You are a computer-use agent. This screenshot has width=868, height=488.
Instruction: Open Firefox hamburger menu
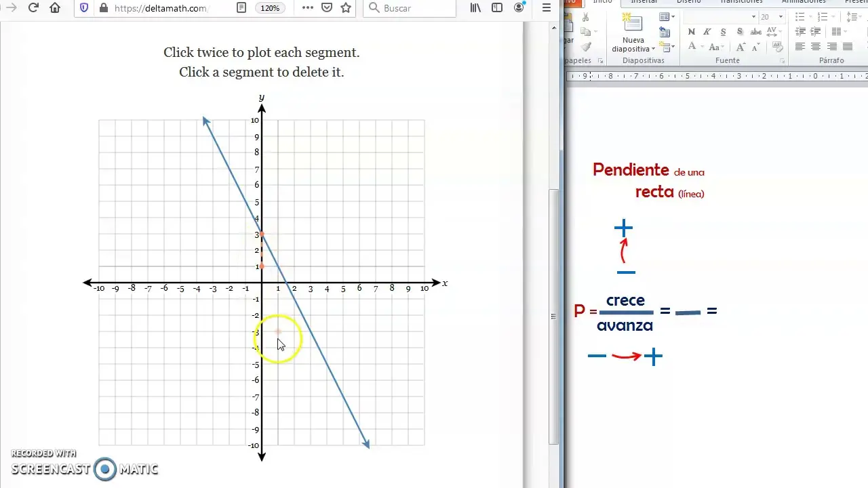547,8
